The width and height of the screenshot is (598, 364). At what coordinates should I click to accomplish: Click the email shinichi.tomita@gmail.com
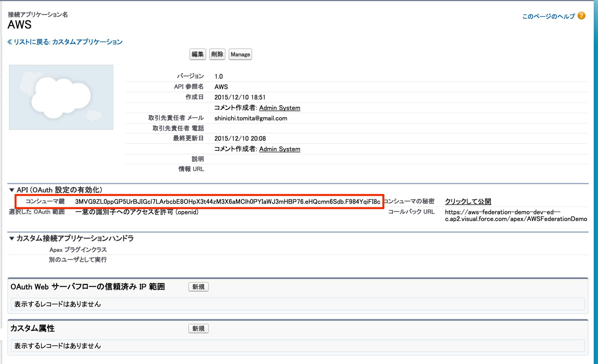pyautogui.click(x=251, y=118)
